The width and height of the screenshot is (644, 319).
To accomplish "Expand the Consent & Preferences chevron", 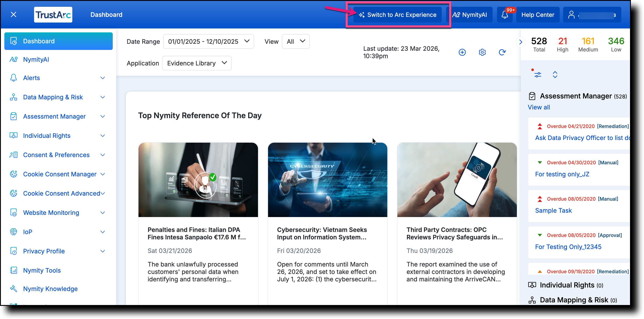I will point(102,155).
